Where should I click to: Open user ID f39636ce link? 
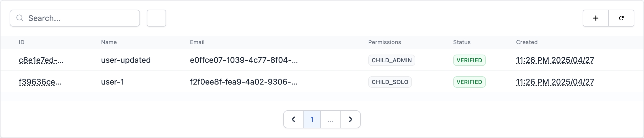tap(40, 82)
